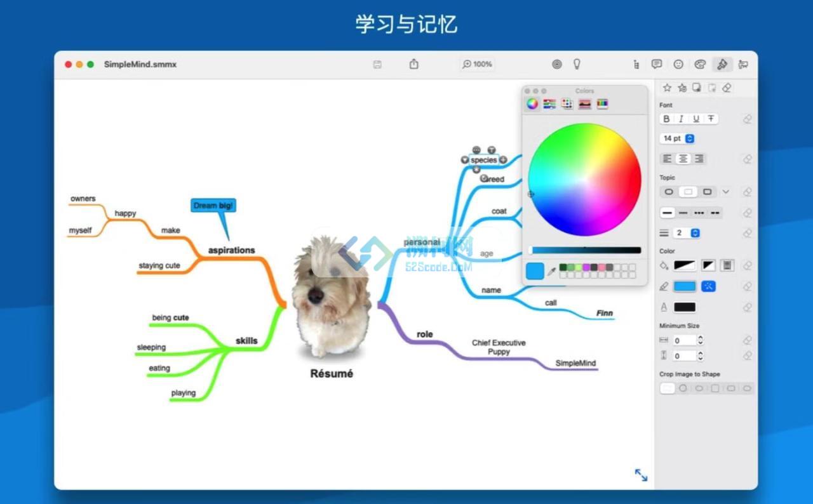Select the Dream big! callout

[213, 205]
